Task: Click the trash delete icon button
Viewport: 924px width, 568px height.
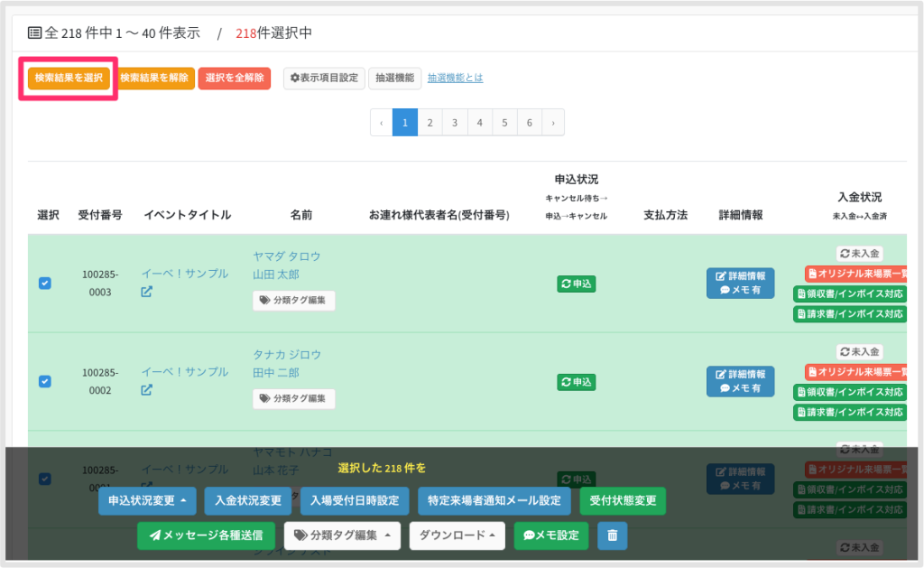Action: (613, 535)
